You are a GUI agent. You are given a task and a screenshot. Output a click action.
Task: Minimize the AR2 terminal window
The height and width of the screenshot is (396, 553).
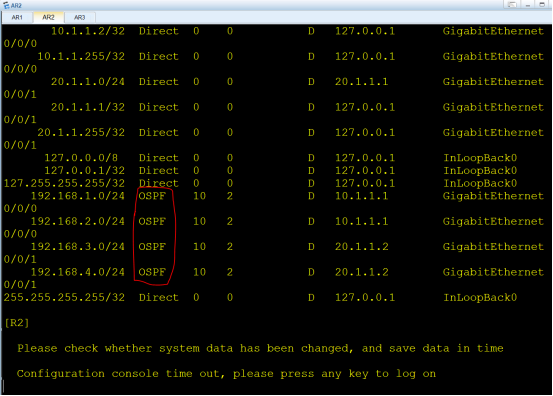point(528,4)
